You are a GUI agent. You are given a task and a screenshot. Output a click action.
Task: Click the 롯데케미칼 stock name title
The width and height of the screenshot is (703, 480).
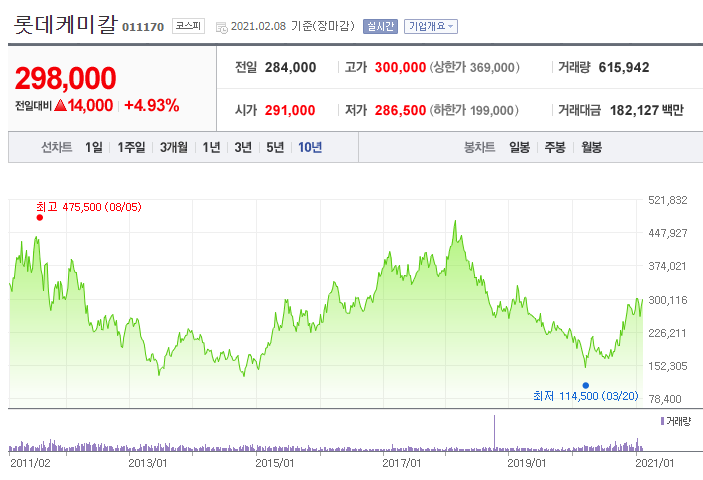tap(65, 25)
